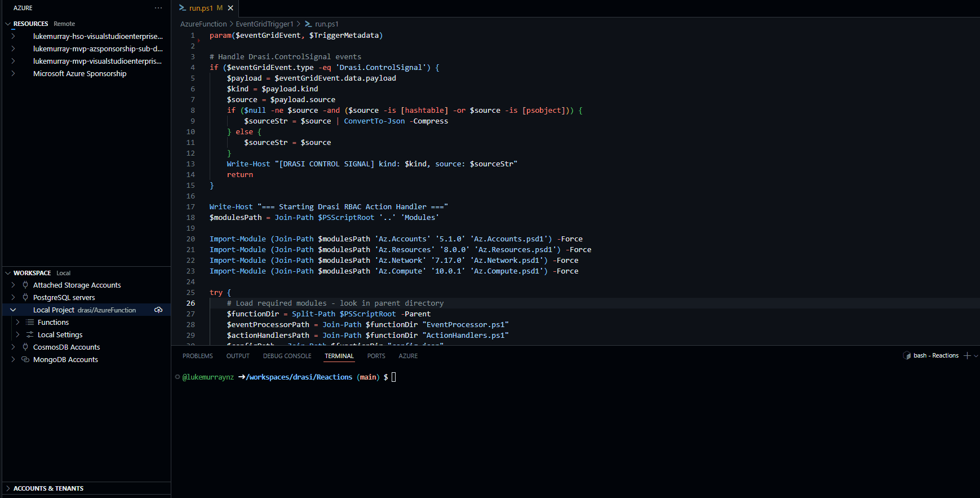The height and width of the screenshot is (498, 980).
Task: Click the EventGridTrigger1 breadcrumb segment
Action: point(264,24)
